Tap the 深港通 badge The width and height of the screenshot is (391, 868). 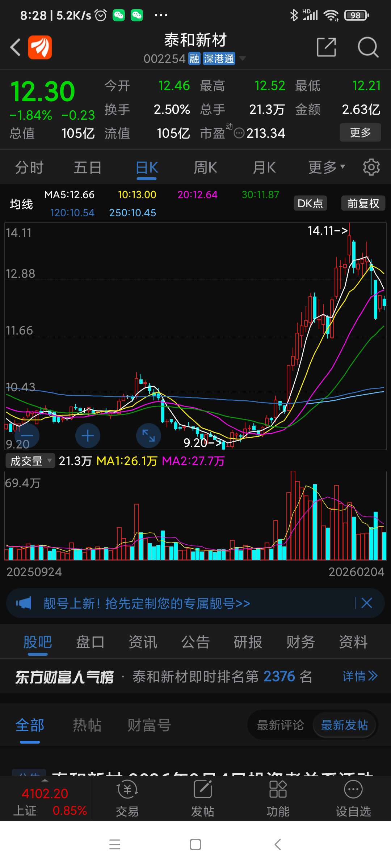tap(219, 59)
